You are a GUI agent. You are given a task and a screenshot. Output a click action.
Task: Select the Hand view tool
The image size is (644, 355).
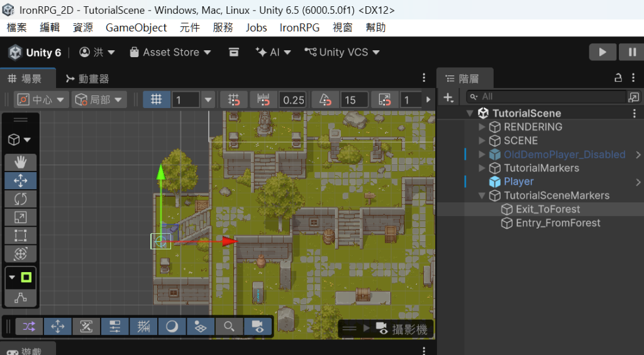pyautogui.click(x=21, y=163)
